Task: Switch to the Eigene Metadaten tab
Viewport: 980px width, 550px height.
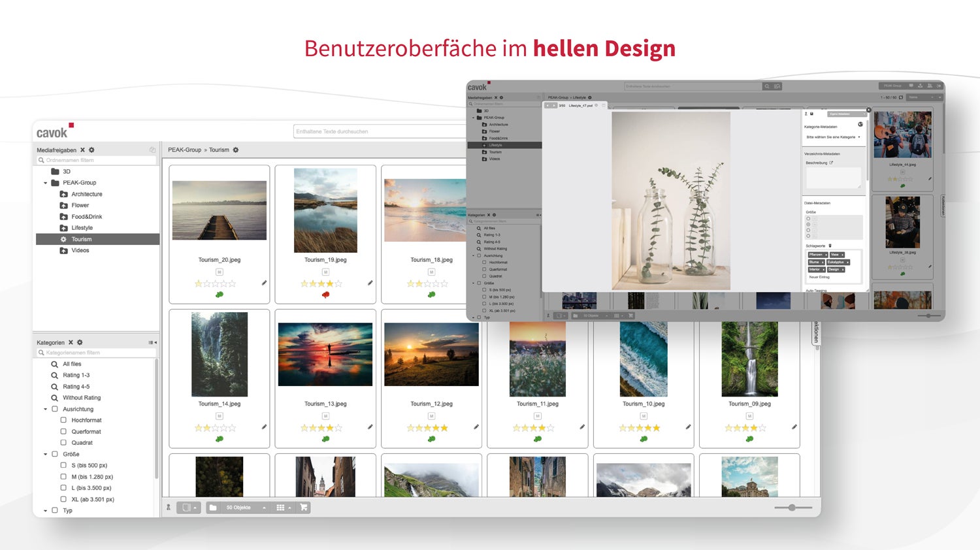Action: (x=847, y=114)
